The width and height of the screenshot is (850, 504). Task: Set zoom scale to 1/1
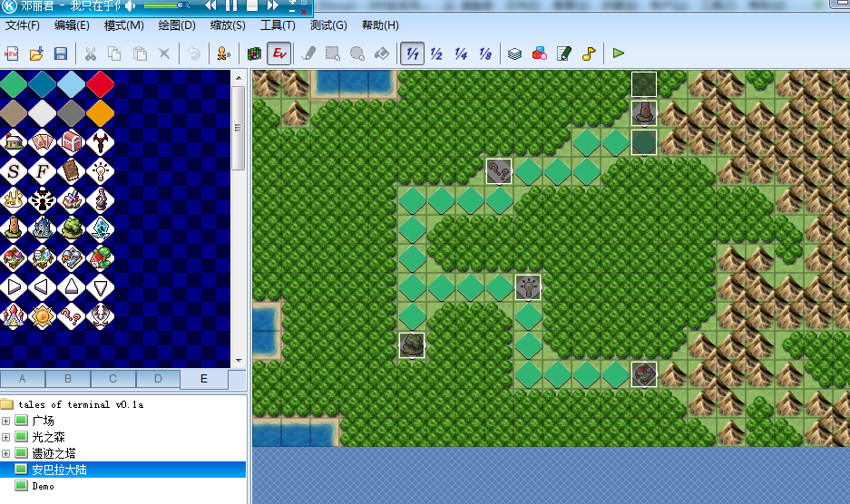click(x=413, y=53)
